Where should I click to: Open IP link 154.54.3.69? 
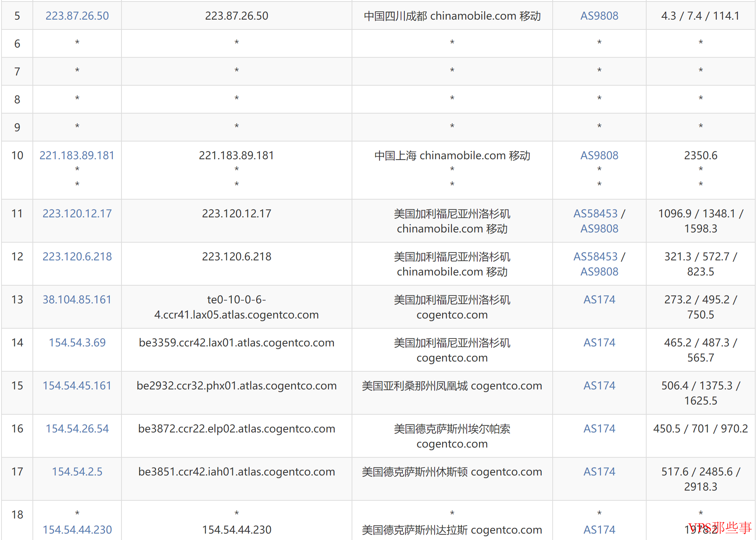77,343
